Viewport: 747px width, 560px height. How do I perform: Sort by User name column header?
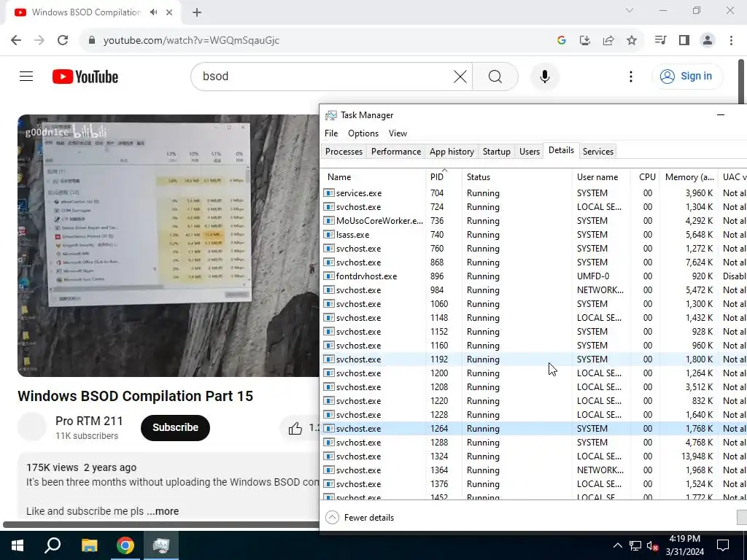pos(601,176)
